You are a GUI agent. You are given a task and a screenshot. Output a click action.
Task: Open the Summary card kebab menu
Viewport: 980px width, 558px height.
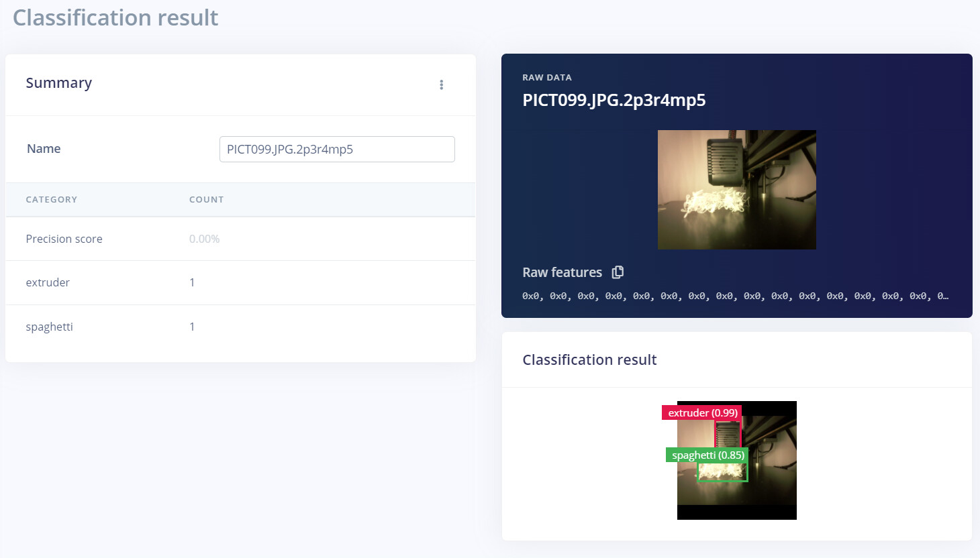point(441,85)
